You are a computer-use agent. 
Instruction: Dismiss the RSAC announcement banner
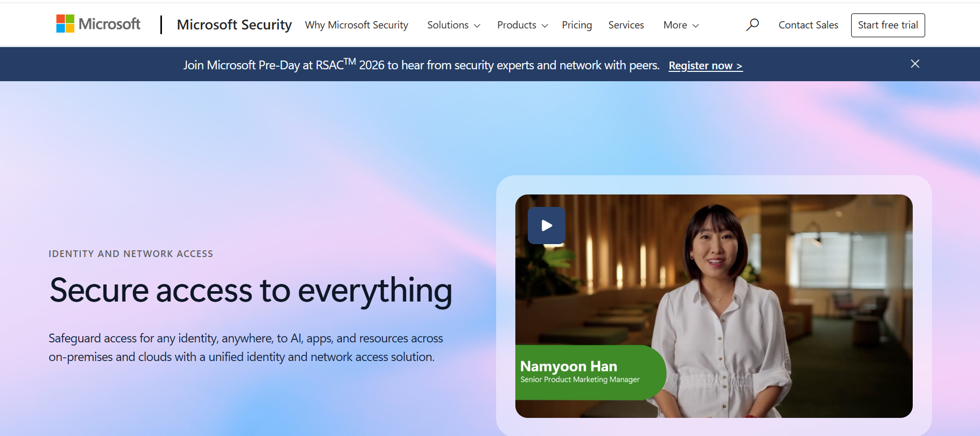coord(915,64)
